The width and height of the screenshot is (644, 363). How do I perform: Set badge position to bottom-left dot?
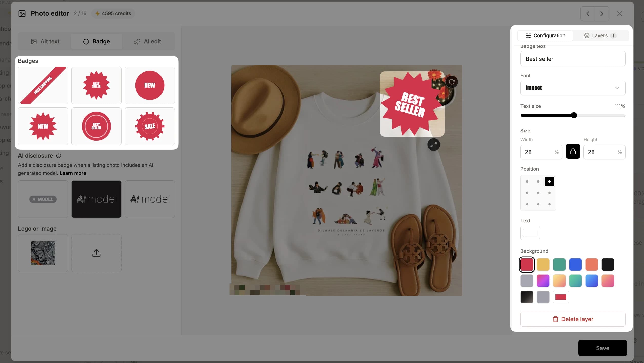(527, 204)
